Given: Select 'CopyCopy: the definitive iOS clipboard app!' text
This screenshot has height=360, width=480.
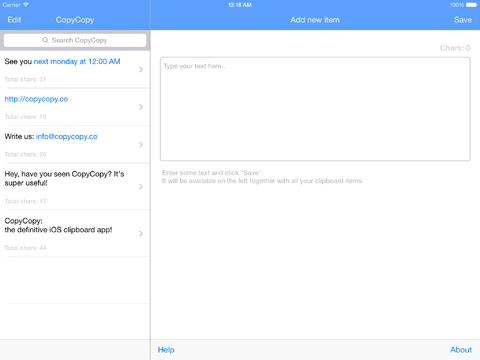Looking at the screenshot, I should (x=58, y=225).
